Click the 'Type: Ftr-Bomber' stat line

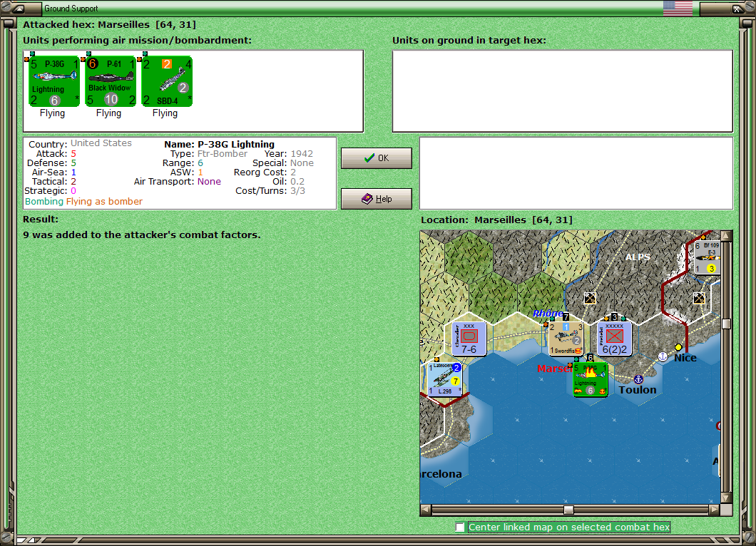point(209,154)
